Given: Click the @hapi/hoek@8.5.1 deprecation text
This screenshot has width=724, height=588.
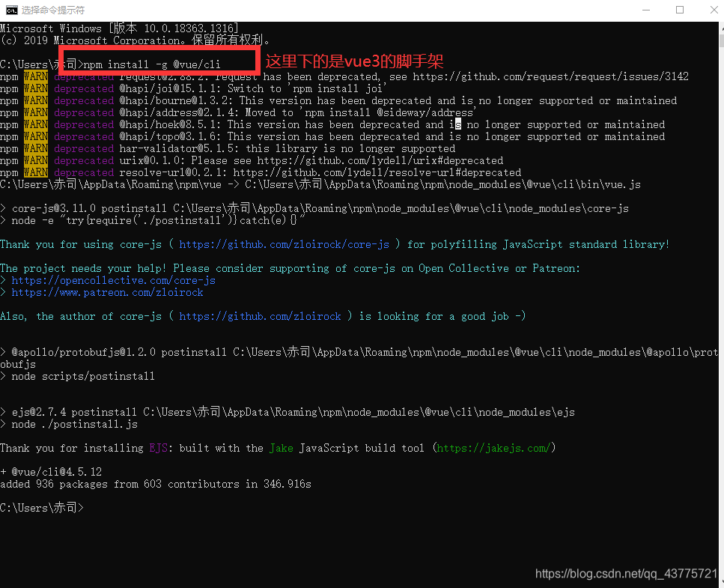Looking at the screenshot, I should (392, 124).
